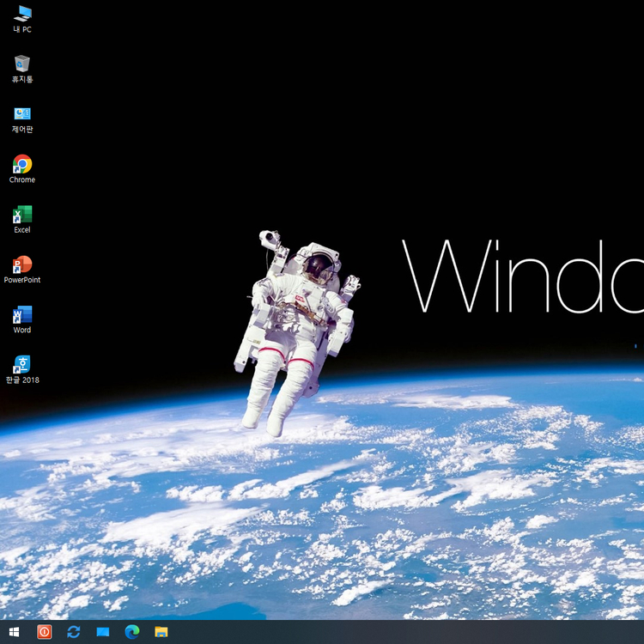Click the 'PowerPoint' text label under its icon
Image resolution: width=644 pixels, height=644 pixels.
(x=22, y=280)
